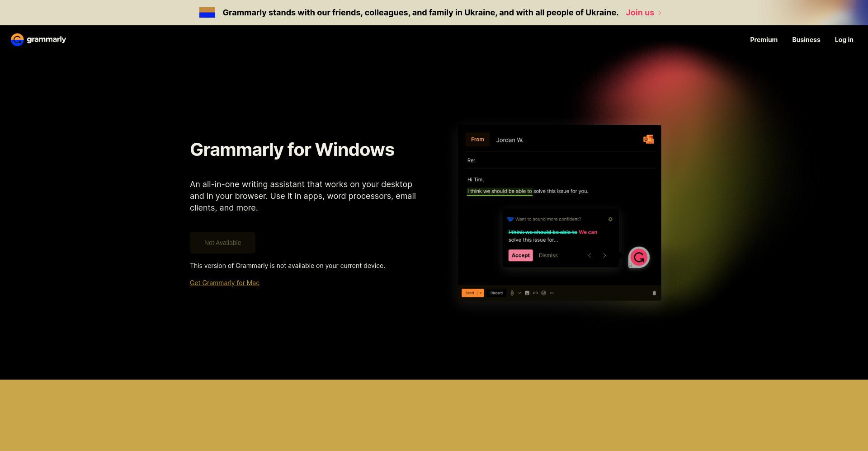Open suggestion card settings gear
The height and width of the screenshot is (451, 868).
pyautogui.click(x=610, y=219)
